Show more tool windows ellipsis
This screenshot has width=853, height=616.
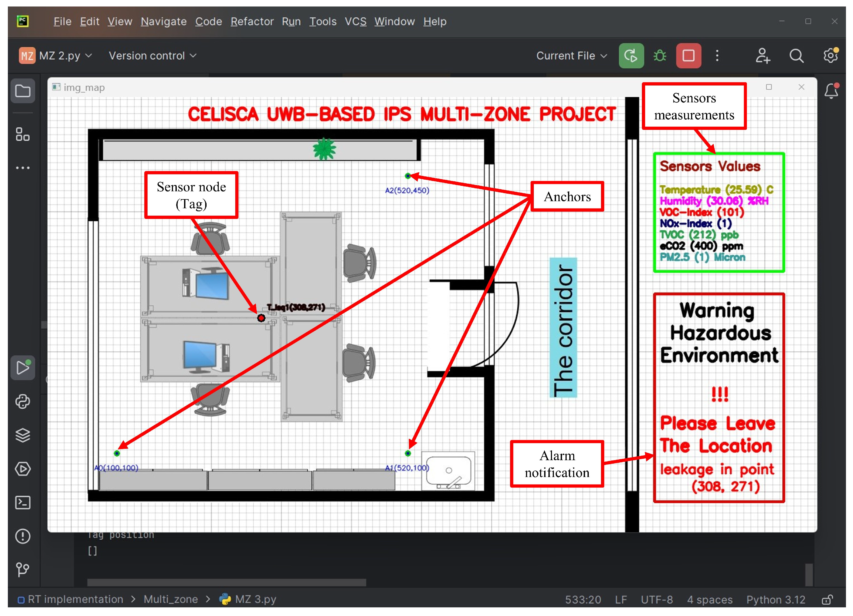coord(22,168)
